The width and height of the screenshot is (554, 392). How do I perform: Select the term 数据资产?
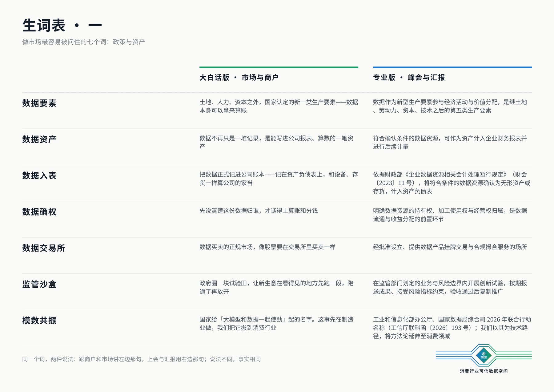coord(39,139)
